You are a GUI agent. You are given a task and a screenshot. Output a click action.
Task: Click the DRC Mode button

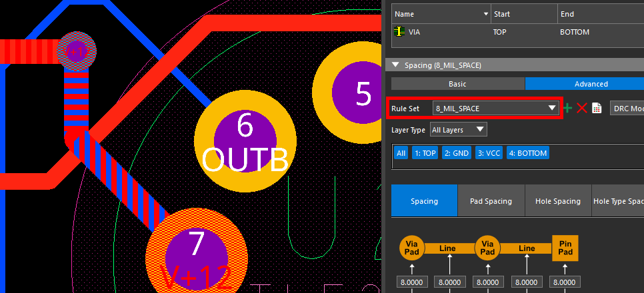[627, 109]
